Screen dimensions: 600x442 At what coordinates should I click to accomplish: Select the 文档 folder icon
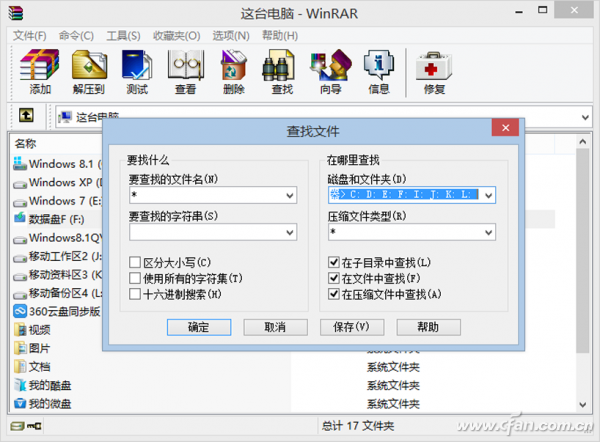point(20,366)
